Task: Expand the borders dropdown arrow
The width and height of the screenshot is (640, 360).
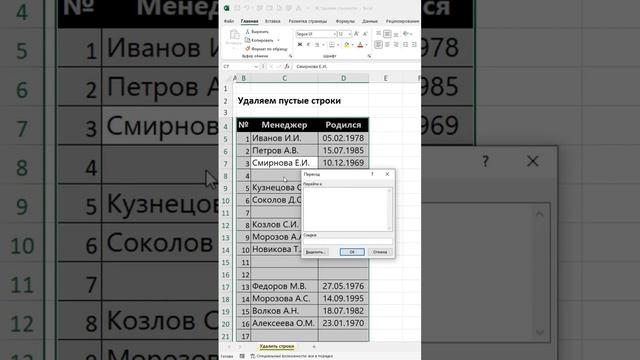Action: (x=338, y=45)
